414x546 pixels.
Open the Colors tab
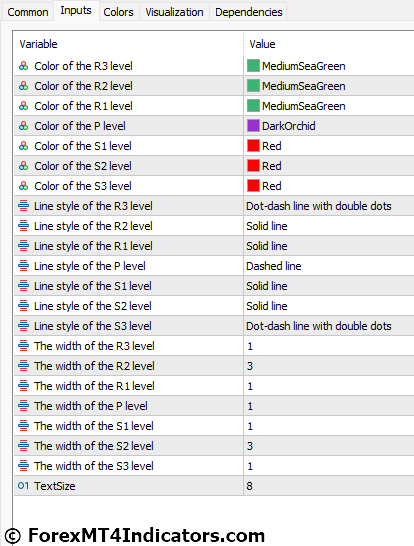point(118,12)
